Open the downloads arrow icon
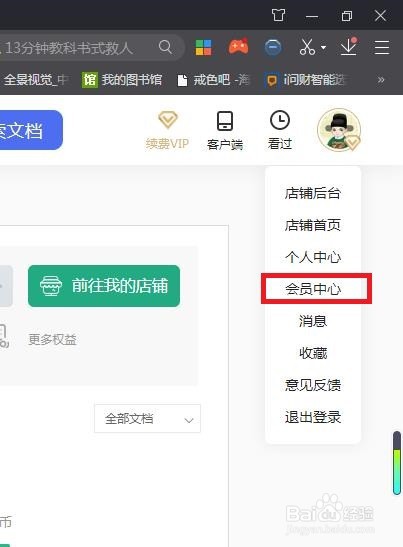Viewport: 403px width, 547px height. coord(349,47)
